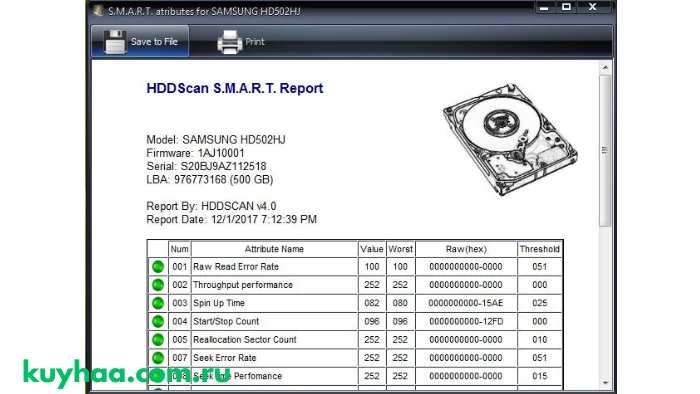Screen dimensions: 700x394
Task: Click the Print button
Action: tap(241, 41)
